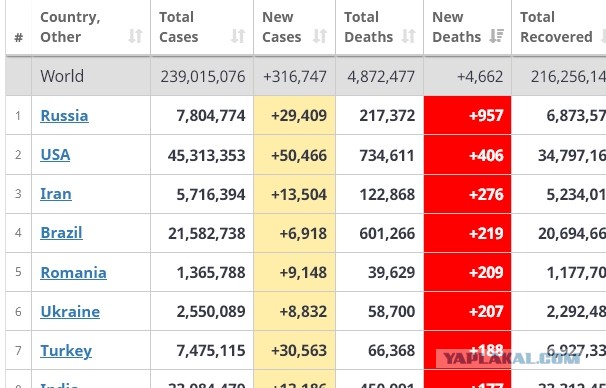
Task: Open the USA country link
Action: pos(55,155)
